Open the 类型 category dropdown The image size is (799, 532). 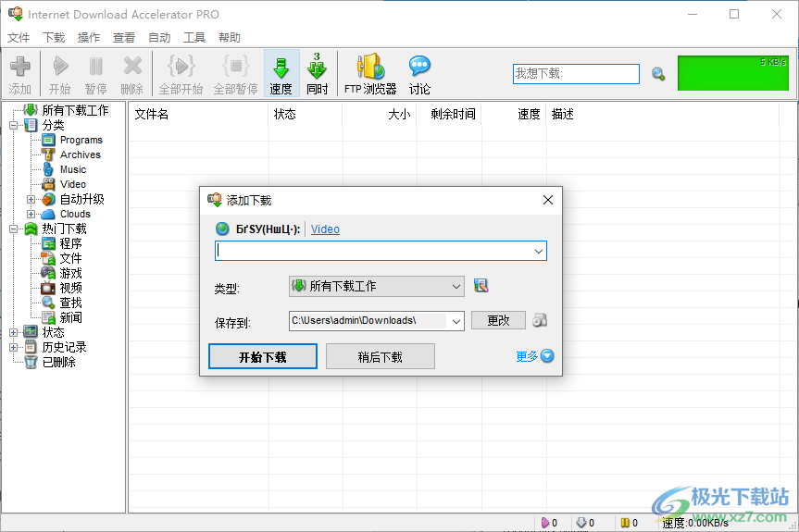tap(377, 286)
